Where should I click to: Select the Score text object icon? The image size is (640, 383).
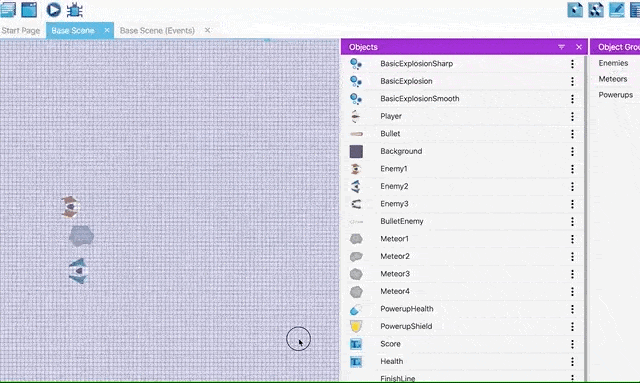[x=356, y=344]
